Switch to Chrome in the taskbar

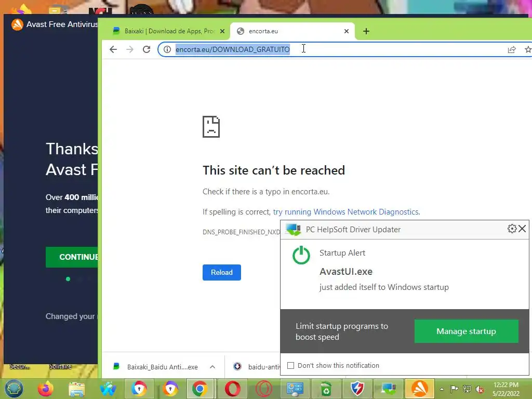point(200,389)
